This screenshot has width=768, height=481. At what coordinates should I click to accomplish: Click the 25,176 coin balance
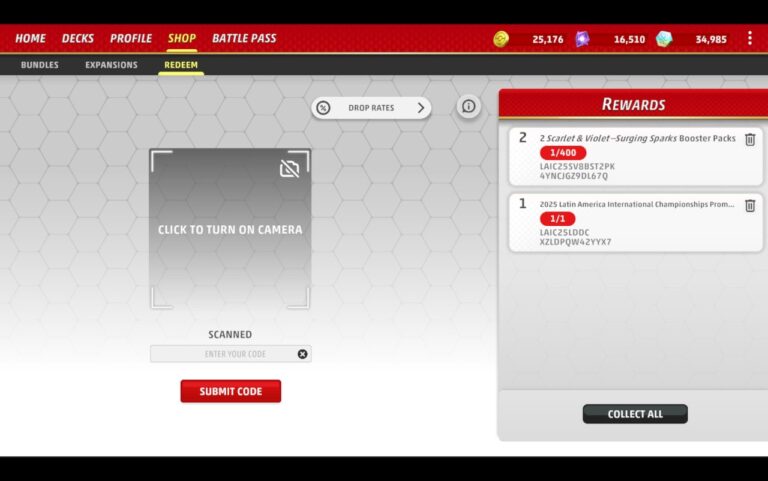click(548, 39)
